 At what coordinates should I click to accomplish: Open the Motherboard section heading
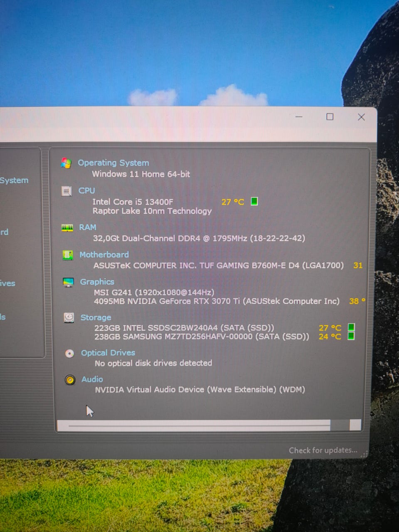pos(104,254)
